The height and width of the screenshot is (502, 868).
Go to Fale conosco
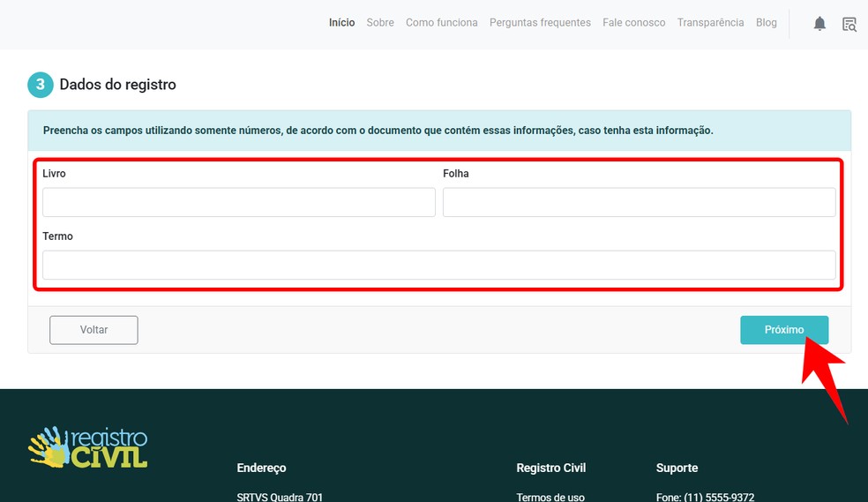(634, 23)
